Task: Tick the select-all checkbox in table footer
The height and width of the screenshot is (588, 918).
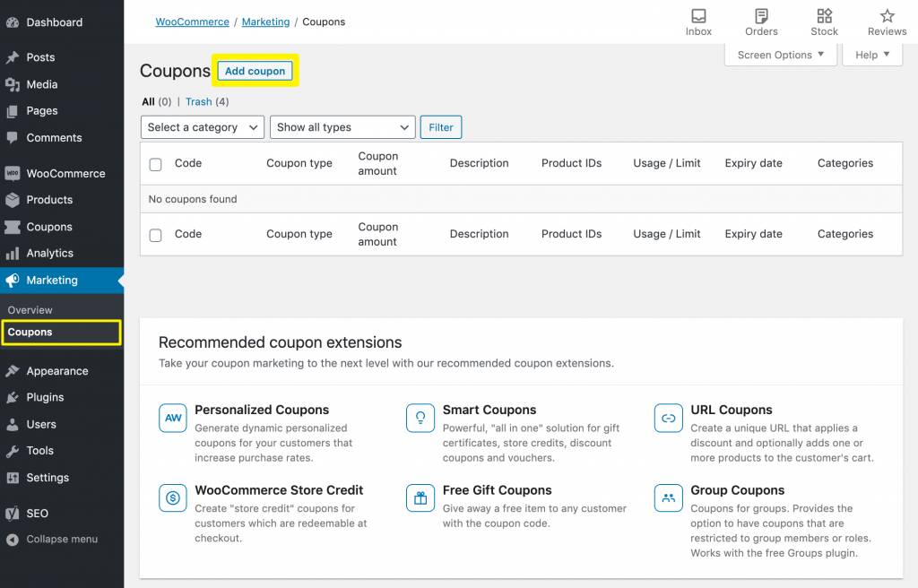Action: point(156,235)
